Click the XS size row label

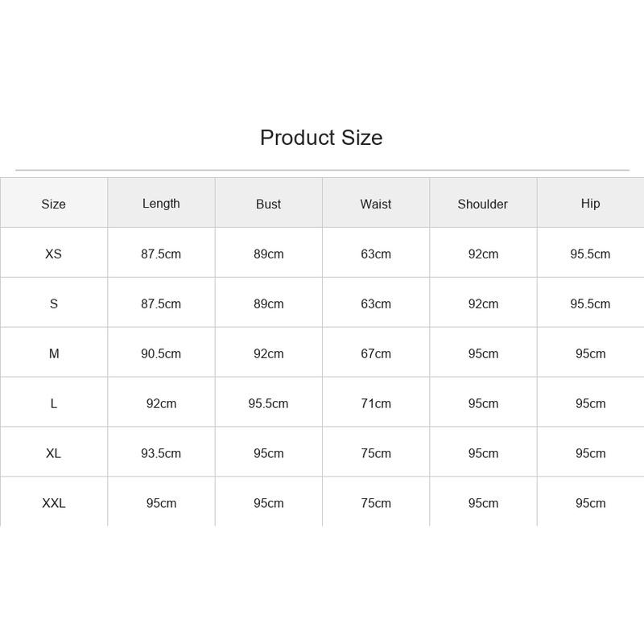click(x=53, y=254)
